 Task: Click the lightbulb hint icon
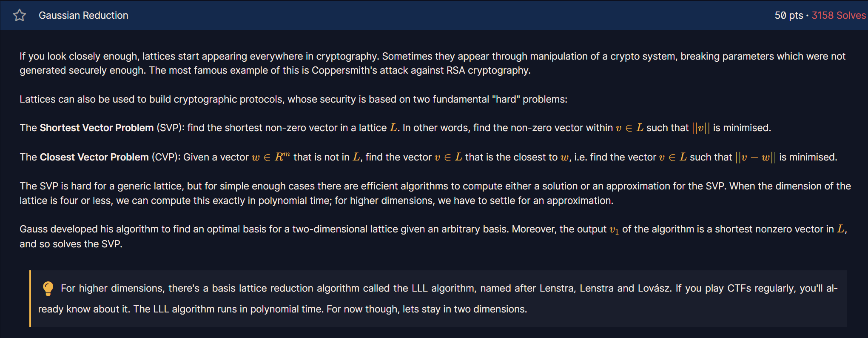click(x=48, y=289)
